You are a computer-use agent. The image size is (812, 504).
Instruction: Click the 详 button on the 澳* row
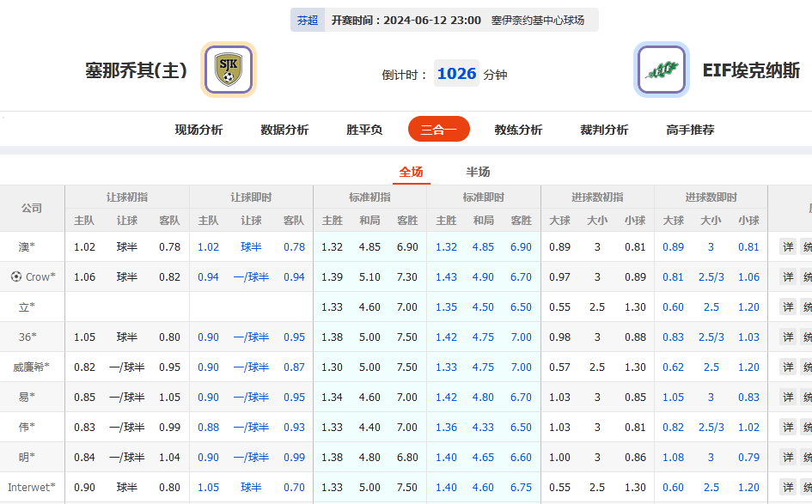[788, 247]
